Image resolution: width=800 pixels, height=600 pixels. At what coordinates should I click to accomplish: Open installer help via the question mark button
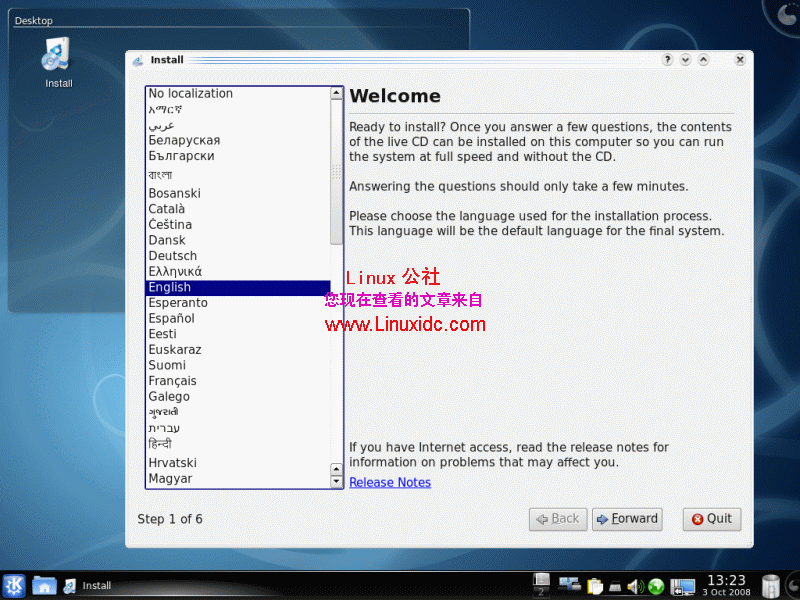click(x=667, y=59)
